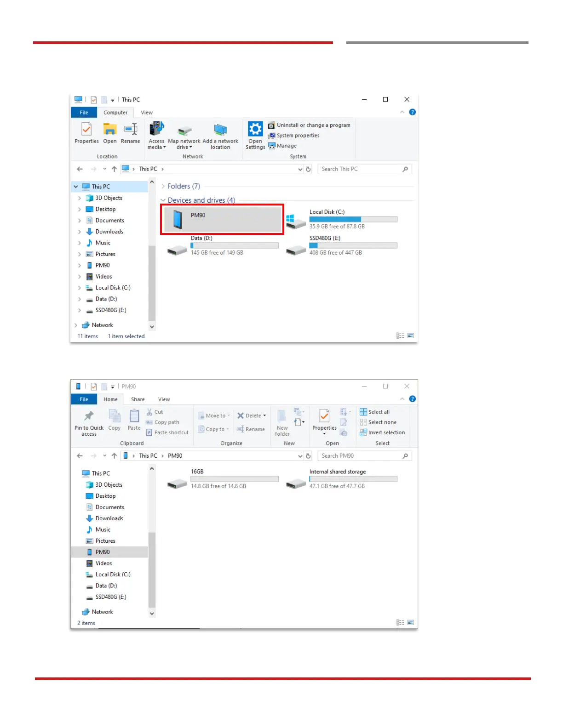Click Properties icon in This PC ribbon
The width and height of the screenshot is (563, 728).
pyautogui.click(x=86, y=133)
